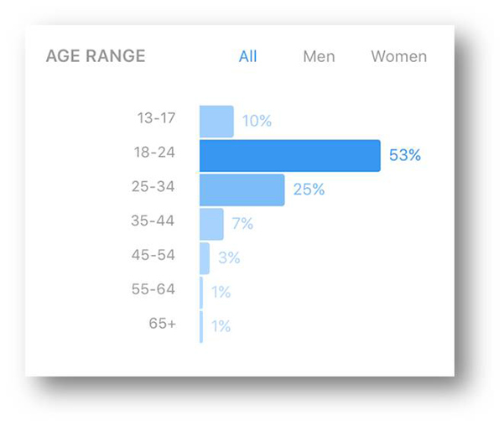
Task: Click the 25-34 age label
Action: tap(153, 186)
